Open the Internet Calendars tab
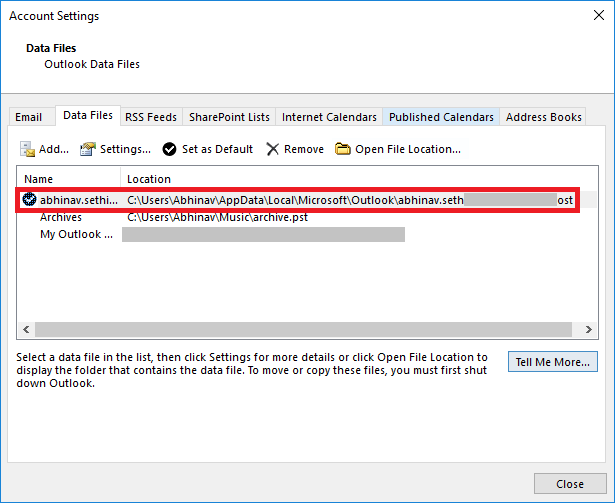The height and width of the screenshot is (503, 615). pyautogui.click(x=329, y=117)
